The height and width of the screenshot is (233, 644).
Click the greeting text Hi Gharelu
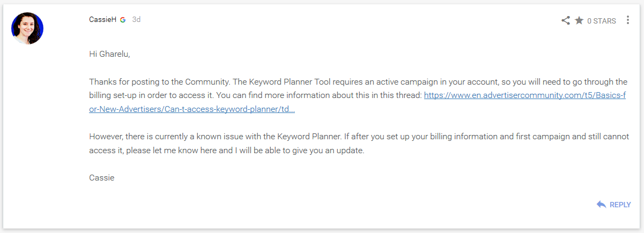coord(109,54)
